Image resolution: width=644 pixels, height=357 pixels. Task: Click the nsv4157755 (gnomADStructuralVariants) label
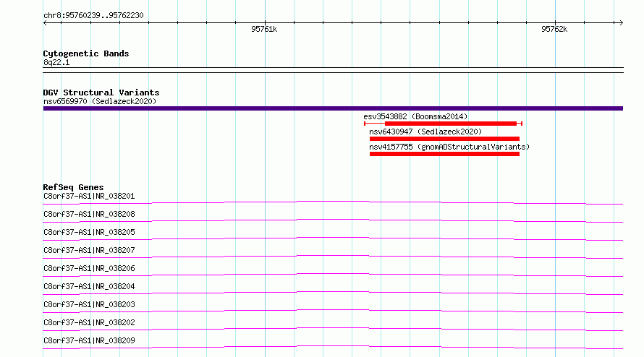(449, 147)
